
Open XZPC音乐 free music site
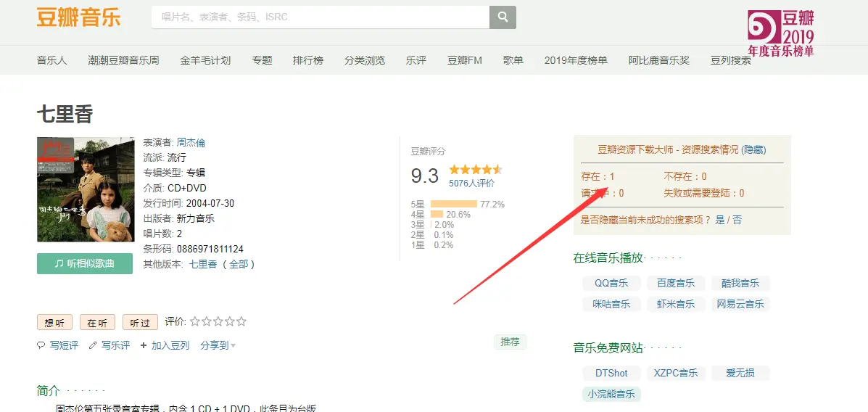point(676,373)
